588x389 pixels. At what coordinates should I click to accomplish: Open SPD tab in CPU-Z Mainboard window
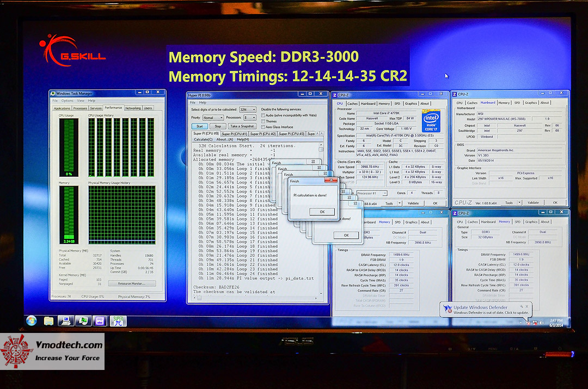tap(517, 102)
